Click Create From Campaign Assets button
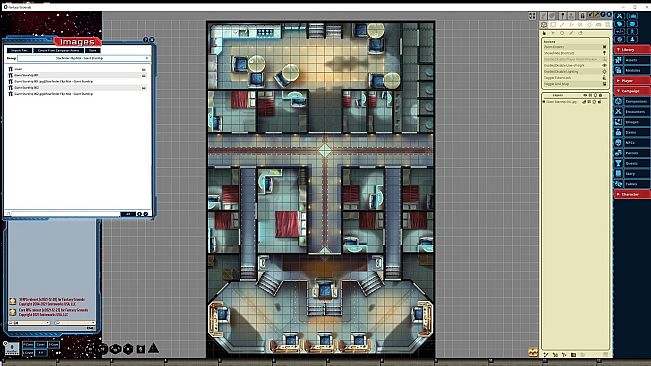651x366 pixels. click(58, 50)
